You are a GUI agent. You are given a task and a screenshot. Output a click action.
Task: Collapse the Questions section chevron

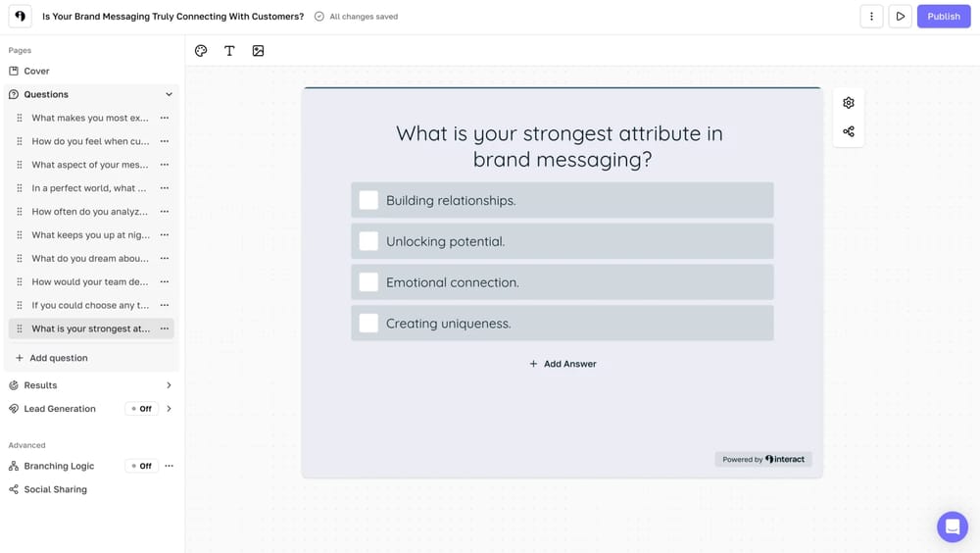169,95
